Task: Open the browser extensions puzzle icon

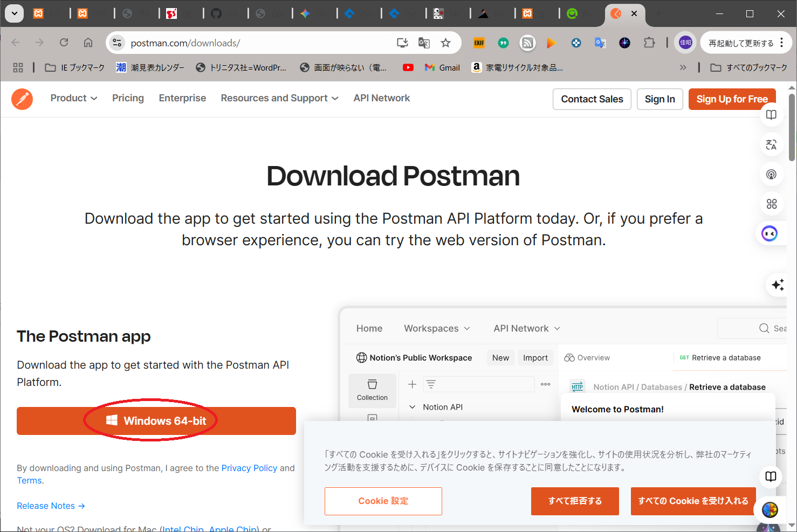Action: pyautogui.click(x=649, y=43)
